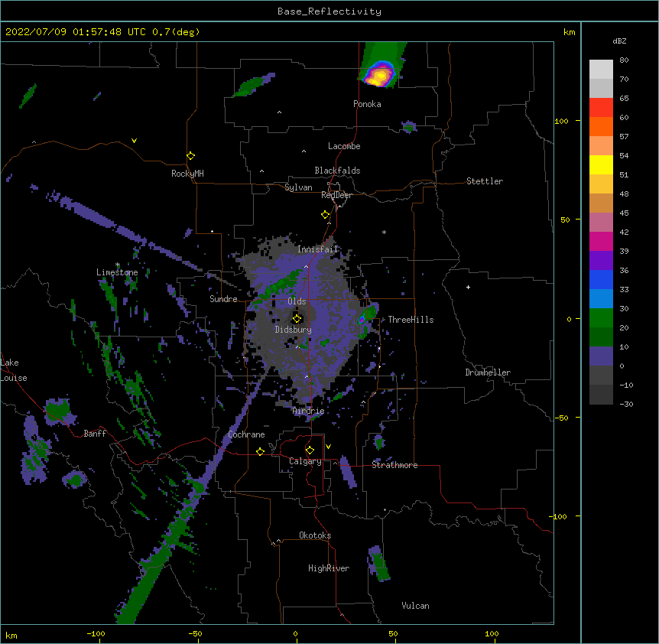
Task: Click the 50 label on bottom axis
Action: coord(394,633)
